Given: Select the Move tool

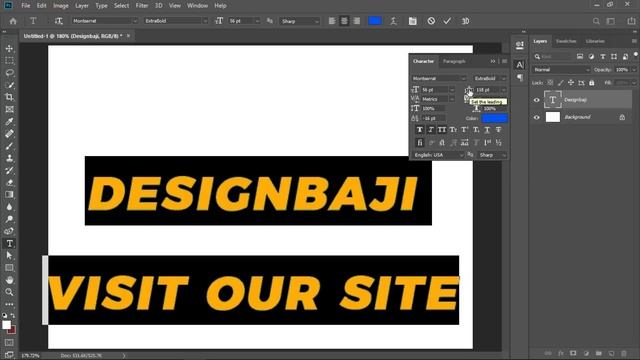Looking at the screenshot, I should [9, 49].
